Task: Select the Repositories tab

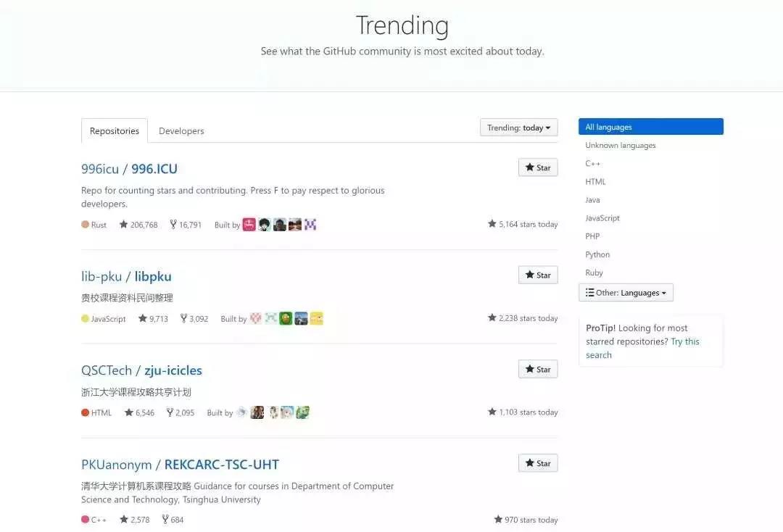Action: coord(115,131)
